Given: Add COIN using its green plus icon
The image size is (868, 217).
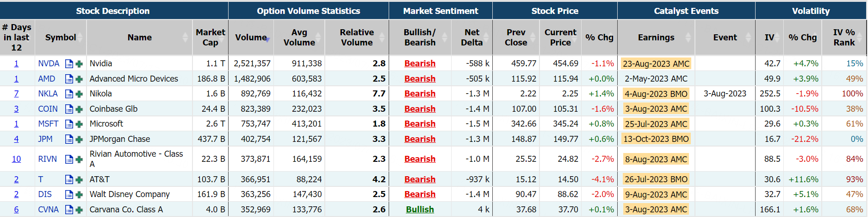Looking at the screenshot, I should click(79, 109).
